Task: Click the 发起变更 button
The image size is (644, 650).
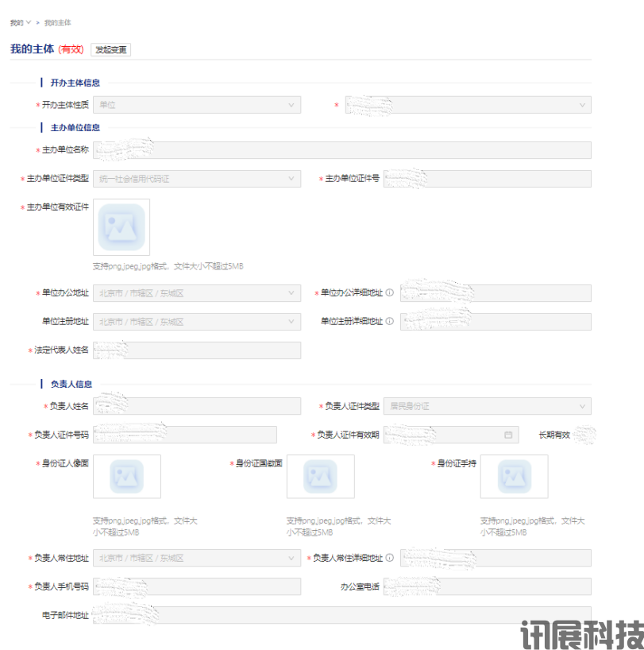Action: click(110, 49)
